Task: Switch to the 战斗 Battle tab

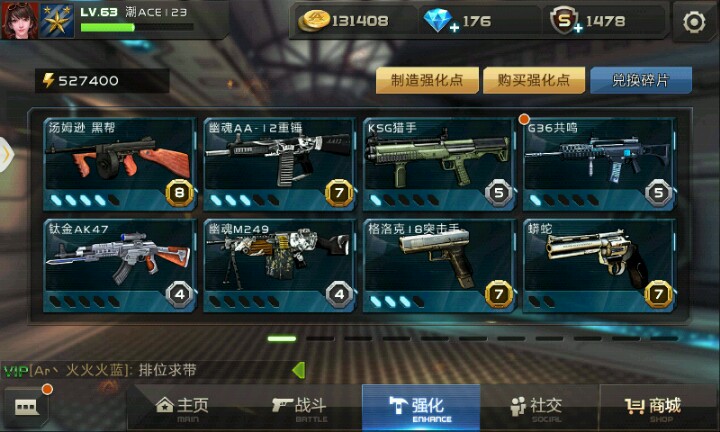Action: (x=299, y=408)
